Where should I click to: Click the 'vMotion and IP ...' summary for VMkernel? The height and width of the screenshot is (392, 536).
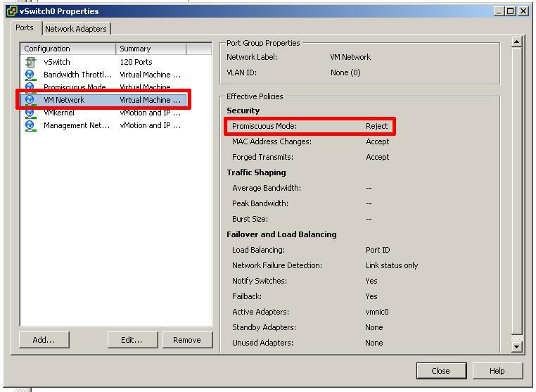[x=150, y=113]
